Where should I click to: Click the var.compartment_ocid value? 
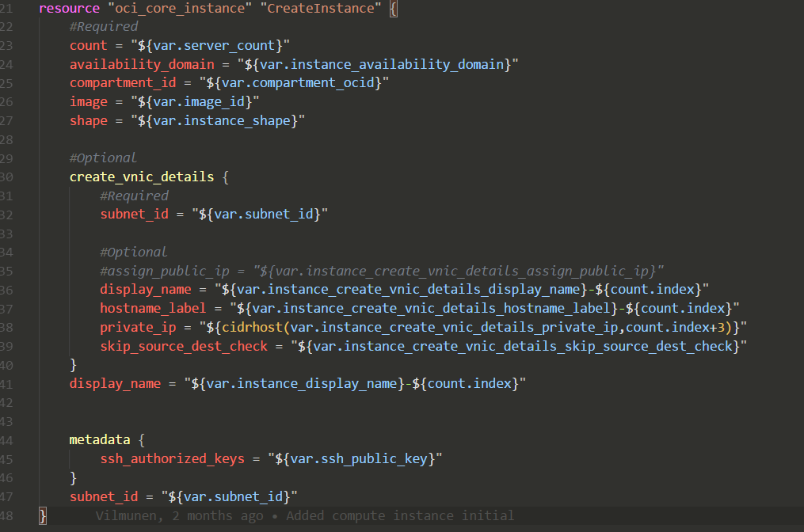(298, 82)
